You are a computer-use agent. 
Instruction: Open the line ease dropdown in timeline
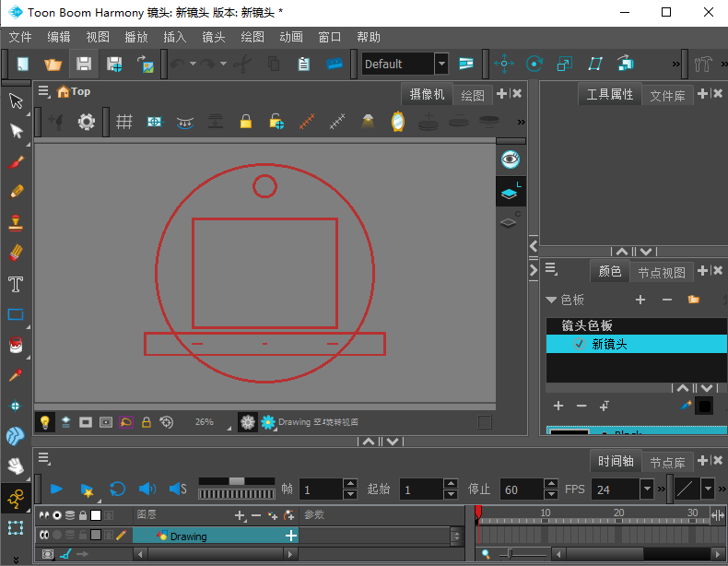point(708,489)
